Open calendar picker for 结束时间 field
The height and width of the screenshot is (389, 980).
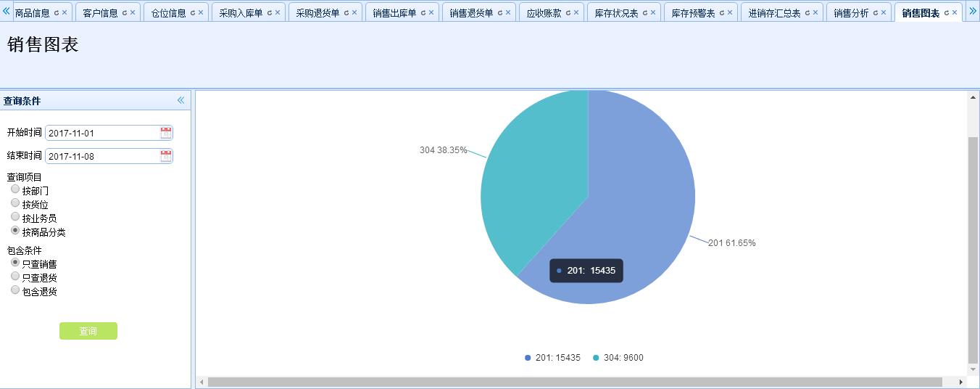coord(166,156)
